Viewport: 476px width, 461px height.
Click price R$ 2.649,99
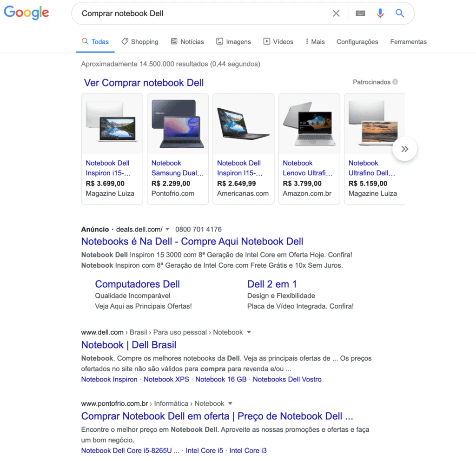click(x=237, y=184)
